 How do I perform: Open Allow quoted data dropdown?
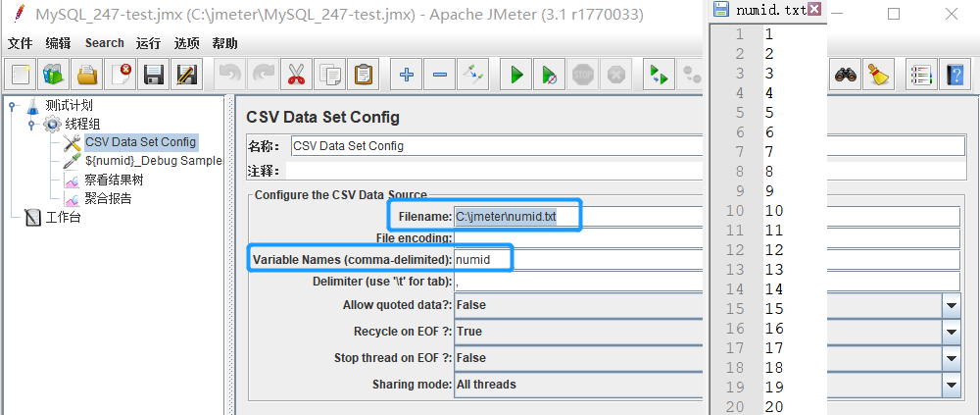(x=952, y=305)
